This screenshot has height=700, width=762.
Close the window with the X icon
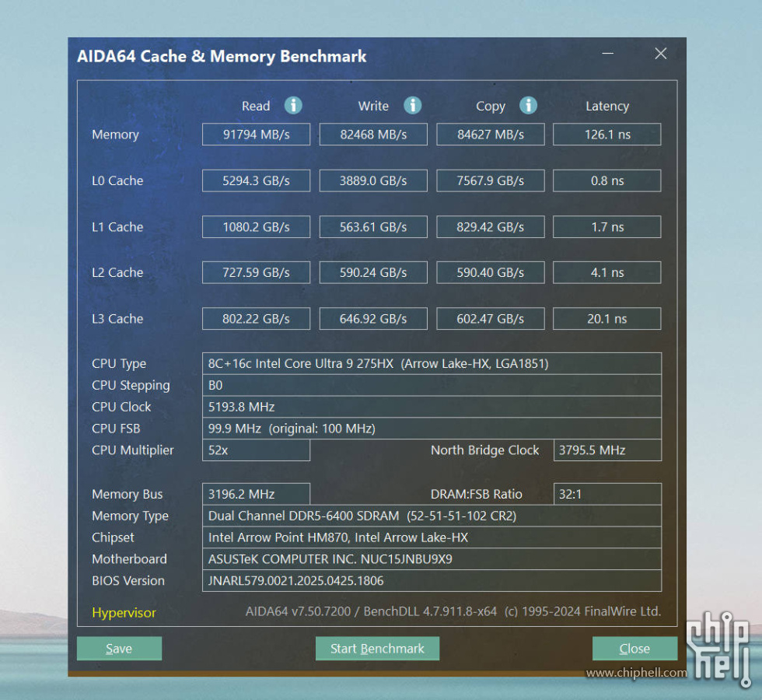point(660,54)
